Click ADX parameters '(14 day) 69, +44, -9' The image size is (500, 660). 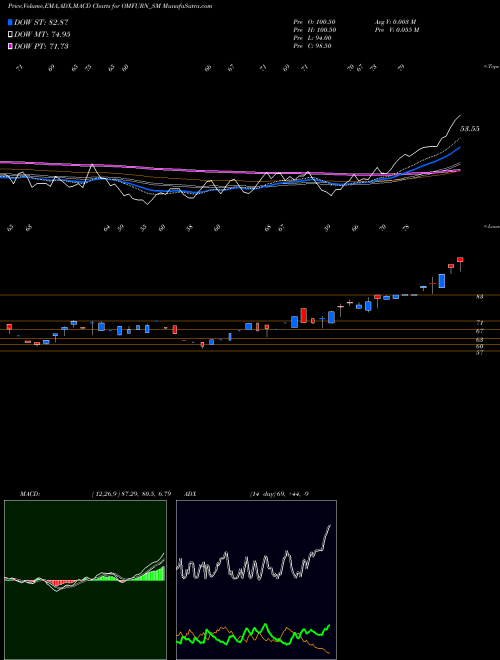tap(279, 494)
